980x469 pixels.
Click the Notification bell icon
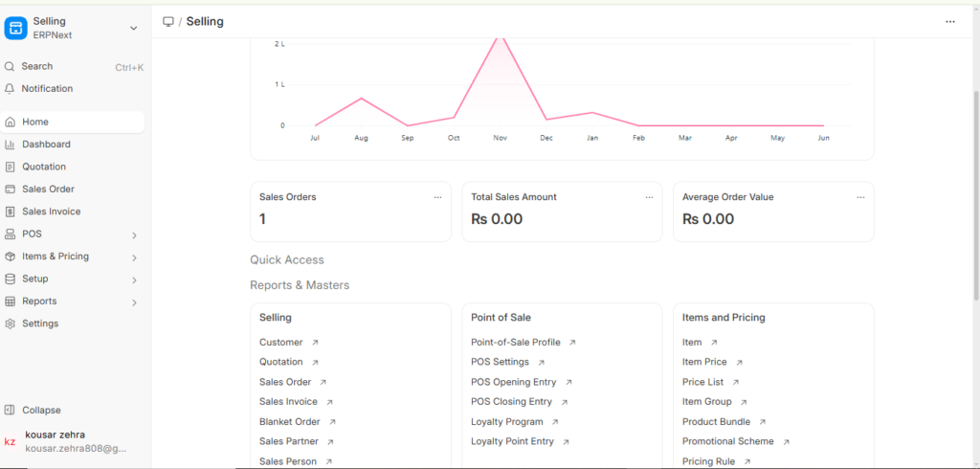[10, 89]
